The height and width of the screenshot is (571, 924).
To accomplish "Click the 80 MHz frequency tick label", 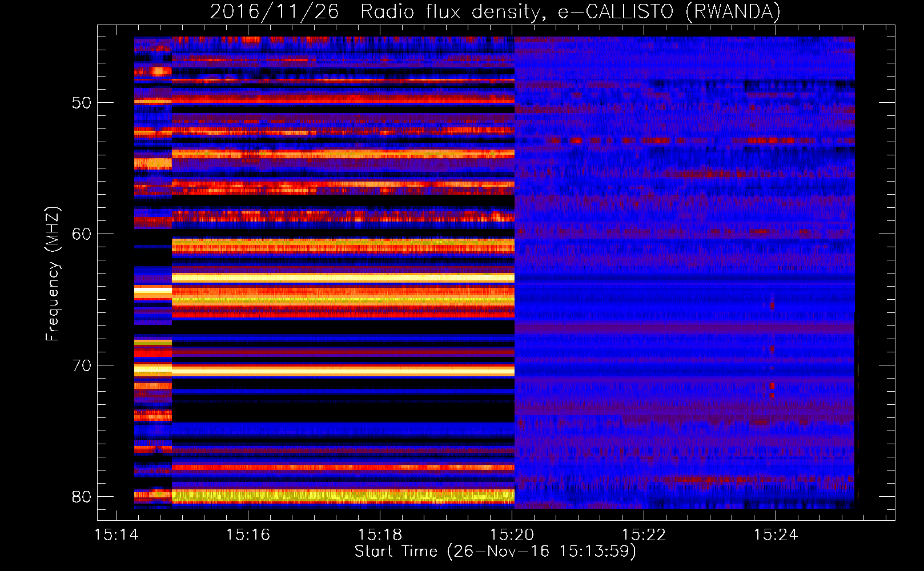I will tap(82, 497).
